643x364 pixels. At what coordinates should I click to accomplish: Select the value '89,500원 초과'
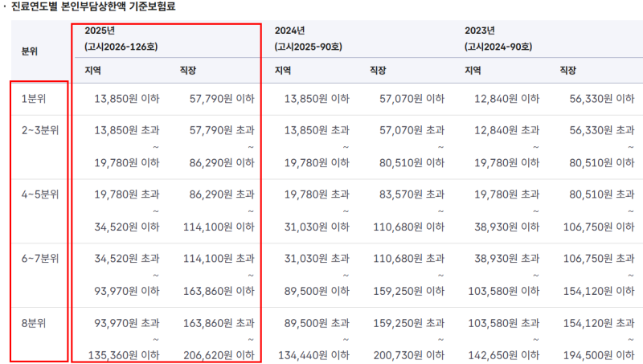(x=317, y=323)
